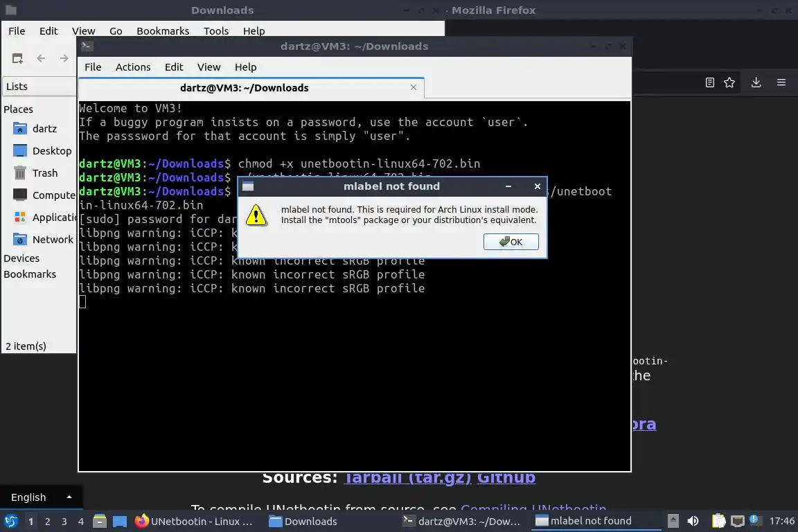Switch to workspace 3
798x532 pixels.
coord(64,522)
